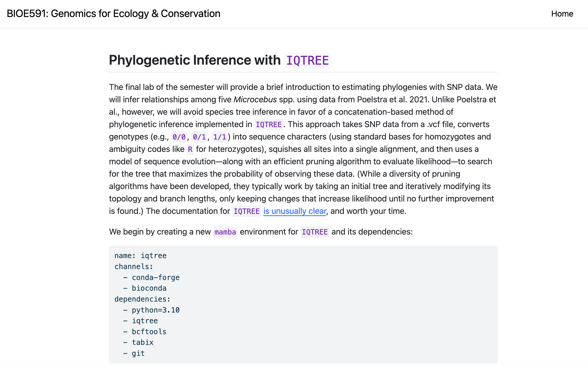Open the Home navigation link
The image size is (588, 366).
click(562, 14)
